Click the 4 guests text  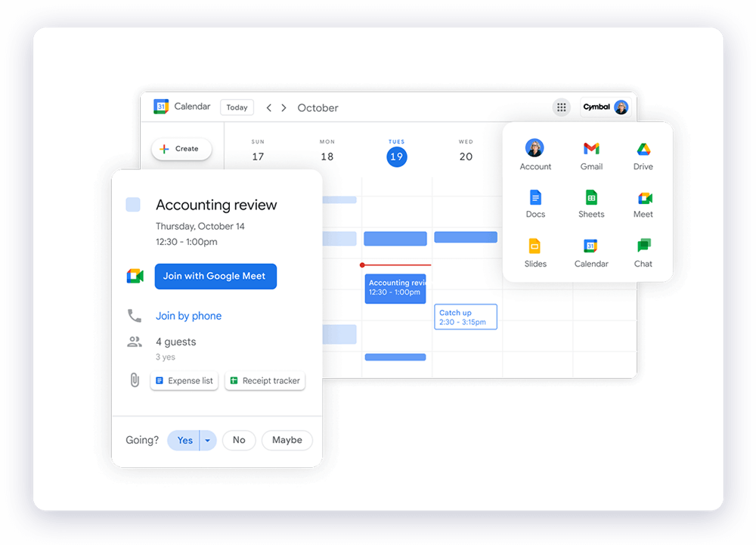tap(176, 342)
